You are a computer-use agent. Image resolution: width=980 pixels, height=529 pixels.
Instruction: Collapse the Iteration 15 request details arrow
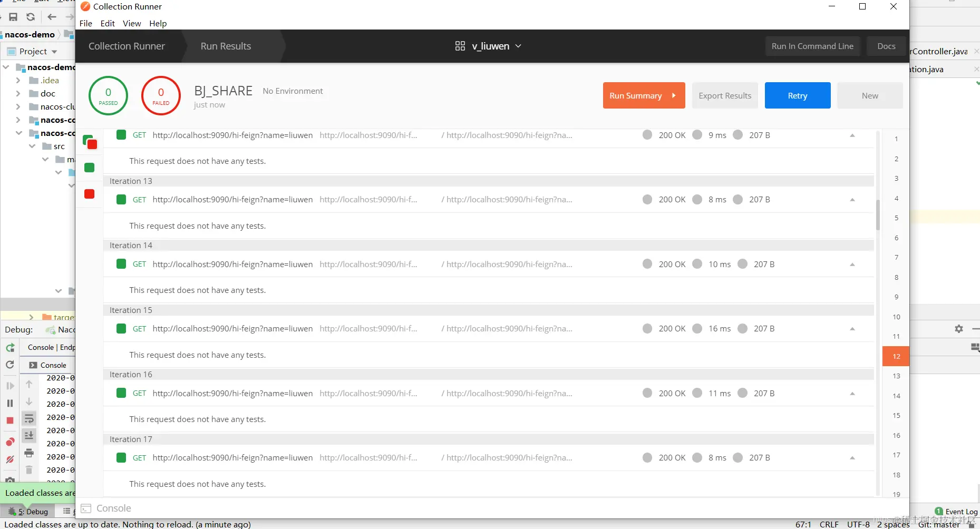852,329
